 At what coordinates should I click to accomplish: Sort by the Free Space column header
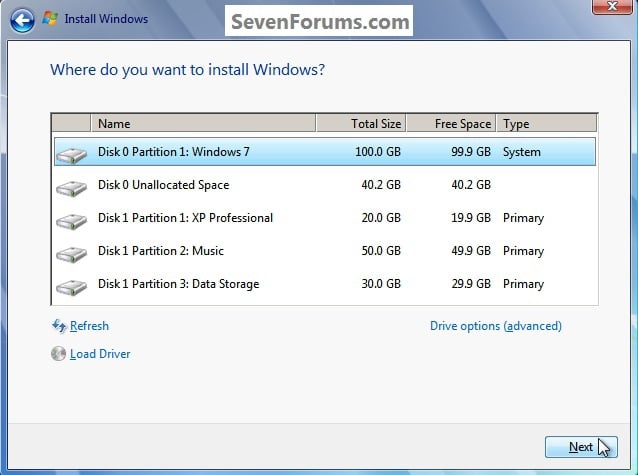click(451, 123)
